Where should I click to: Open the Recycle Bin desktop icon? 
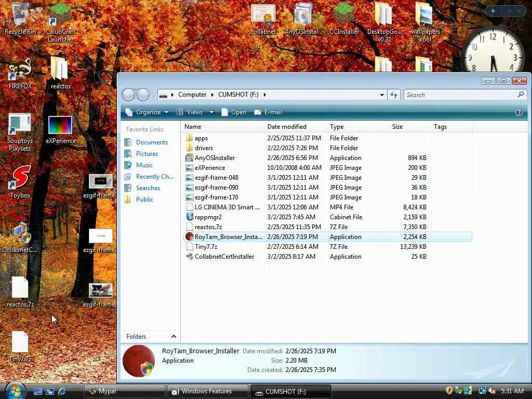20,19
